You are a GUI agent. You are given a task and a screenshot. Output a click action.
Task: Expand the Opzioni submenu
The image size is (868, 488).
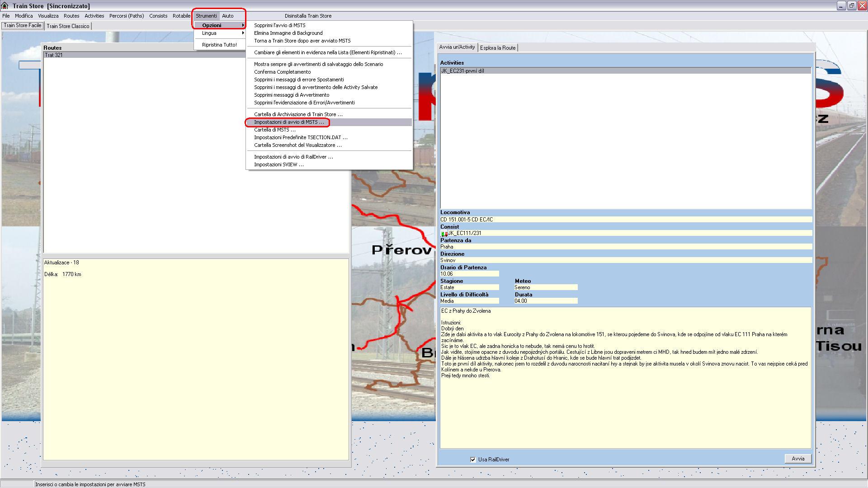pyautogui.click(x=220, y=25)
